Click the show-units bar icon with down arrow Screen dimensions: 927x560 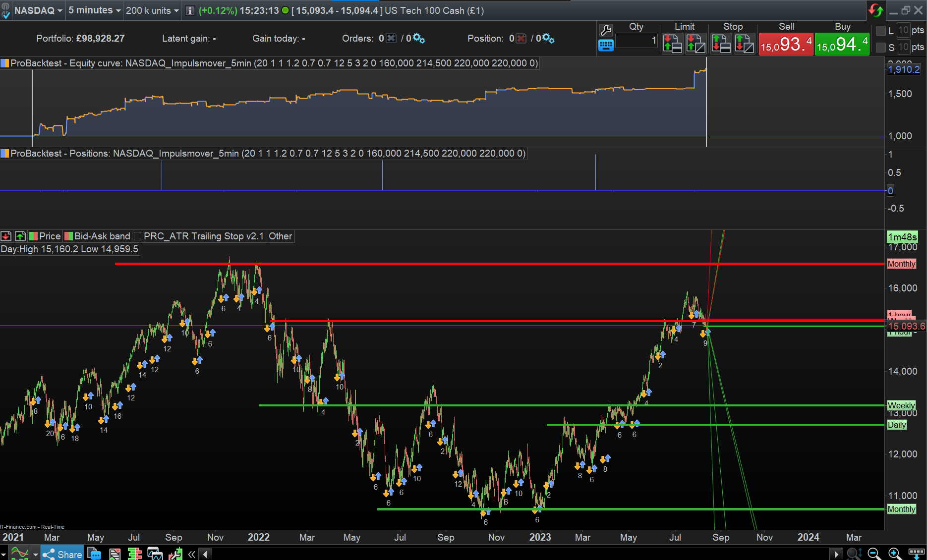(x=916, y=554)
